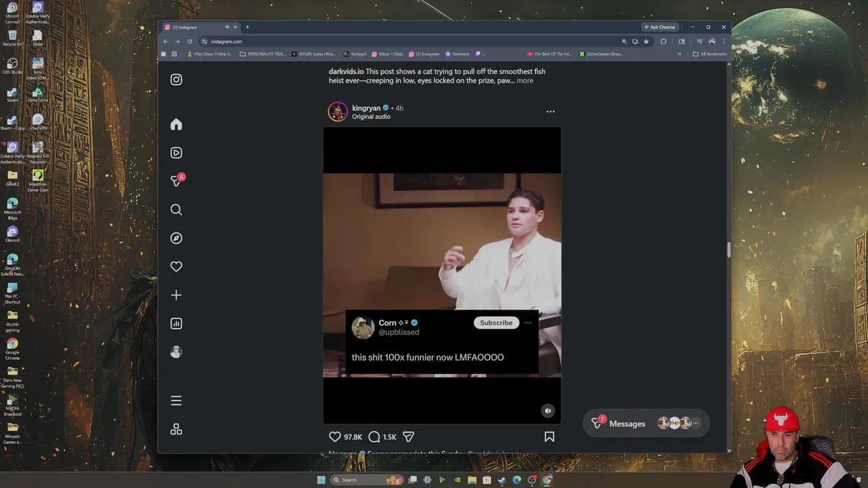The height and width of the screenshot is (488, 868).
Task: Open the kingryan profile link
Action: click(x=366, y=108)
